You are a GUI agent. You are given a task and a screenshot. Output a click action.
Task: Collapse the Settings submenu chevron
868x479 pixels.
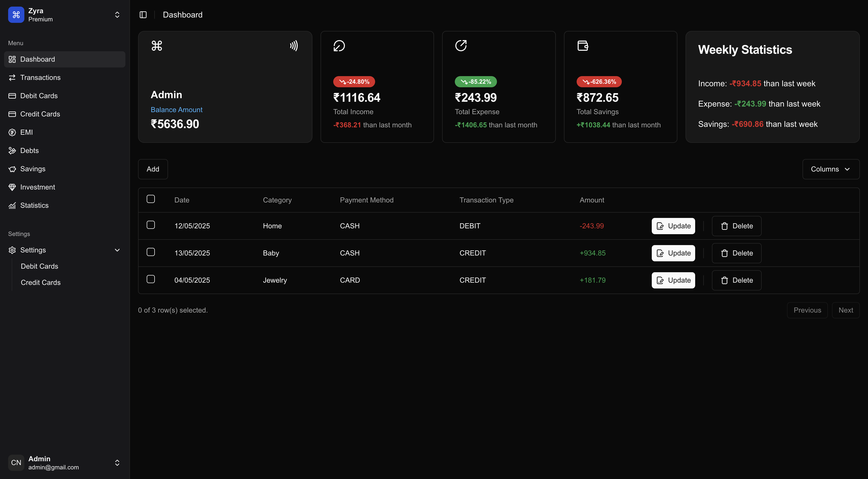click(117, 250)
